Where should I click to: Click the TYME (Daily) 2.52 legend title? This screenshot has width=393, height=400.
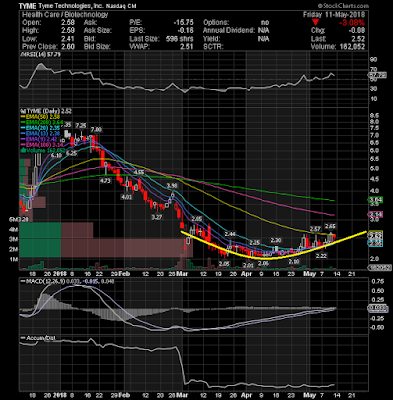tap(46, 111)
